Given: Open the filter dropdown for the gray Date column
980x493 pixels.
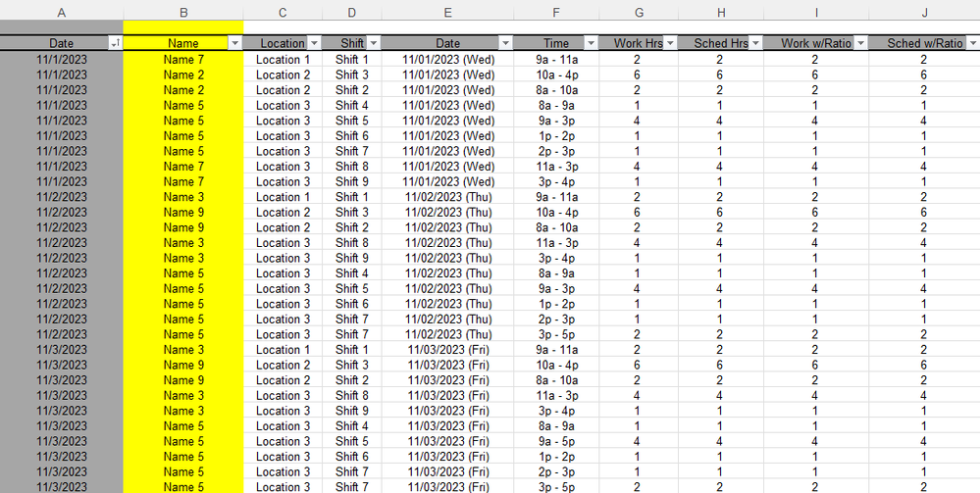Looking at the screenshot, I should [115, 43].
